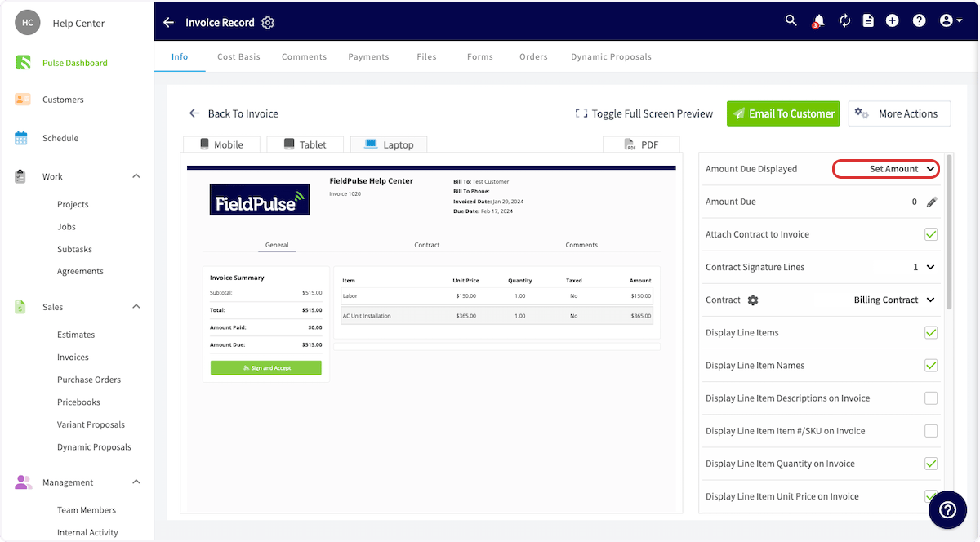Click the plus add icon in top bar
Image resolution: width=980 pixels, height=542 pixels.
point(893,21)
